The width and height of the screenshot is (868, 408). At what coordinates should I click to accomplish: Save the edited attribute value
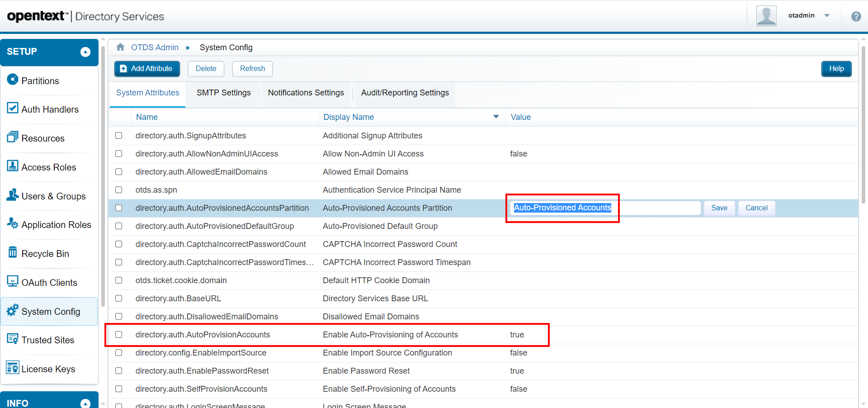719,208
